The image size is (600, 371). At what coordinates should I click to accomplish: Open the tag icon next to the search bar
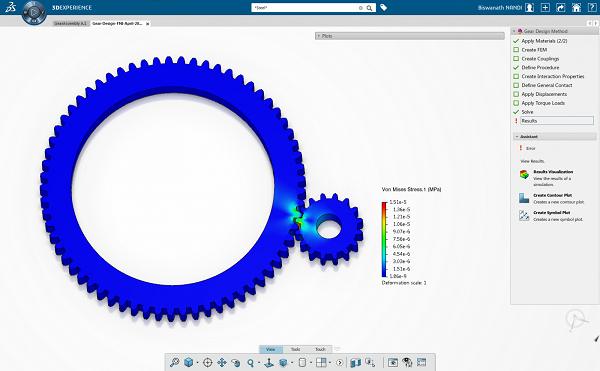[383, 7]
